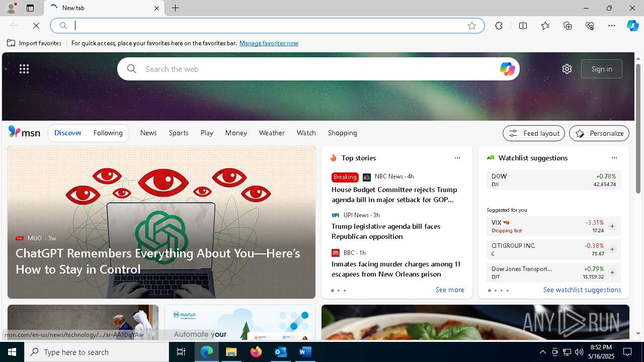
Task: Open the Sports section
Action: [x=179, y=133]
